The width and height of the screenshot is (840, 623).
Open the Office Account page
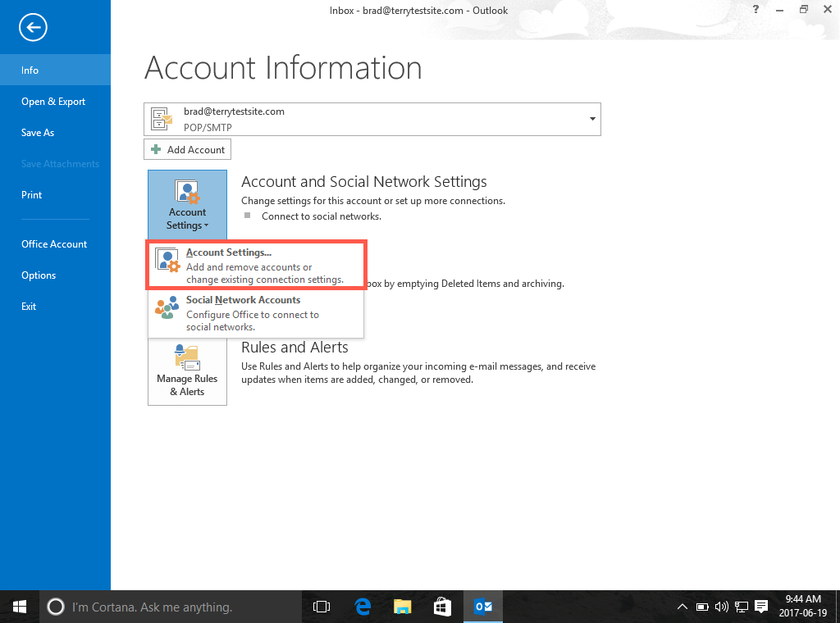[55, 244]
